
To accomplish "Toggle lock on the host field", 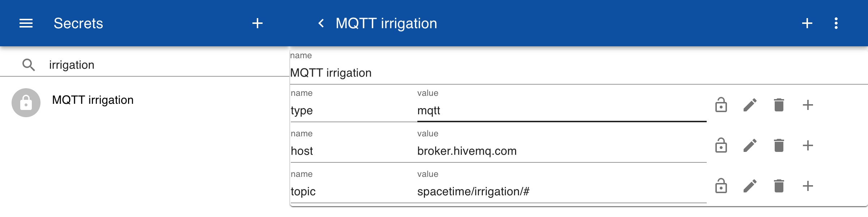I will click(721, 146).
